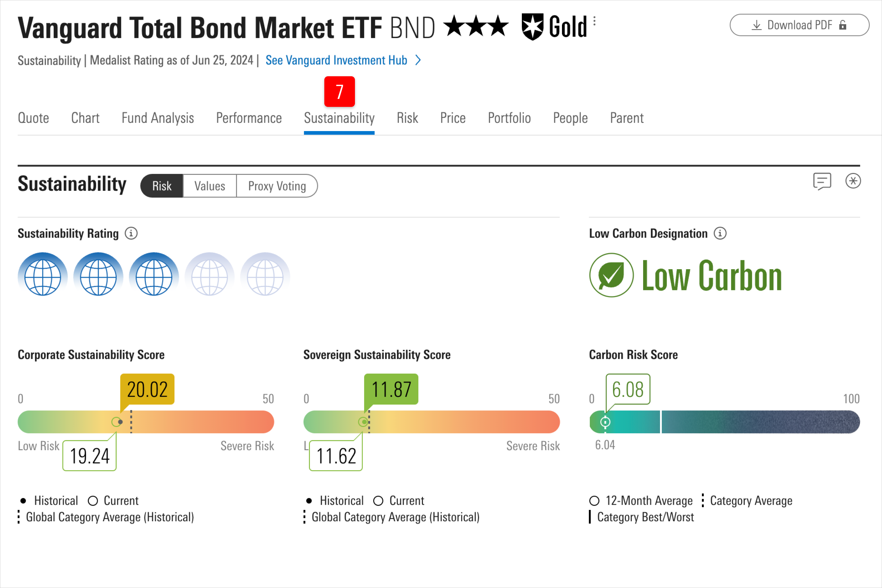Screen dimensions: 882x588
Task: Open the three-dot menu beside Gold
Action: tap(594, 21)
